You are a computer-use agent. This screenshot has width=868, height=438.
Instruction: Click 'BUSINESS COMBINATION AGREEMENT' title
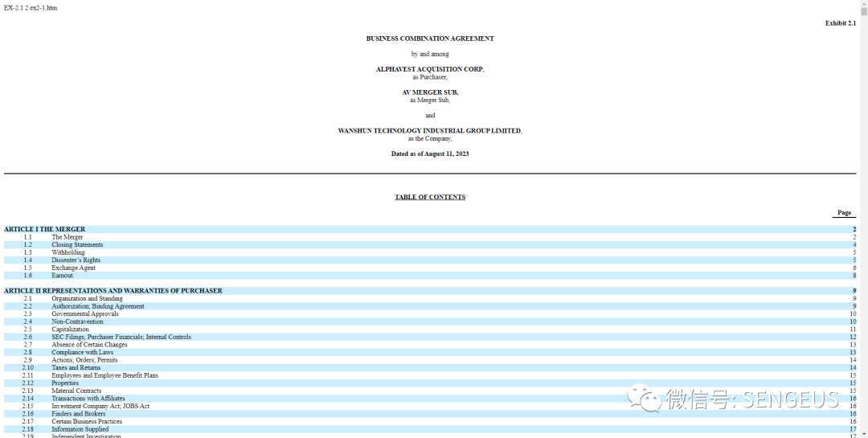click(430, 39)
